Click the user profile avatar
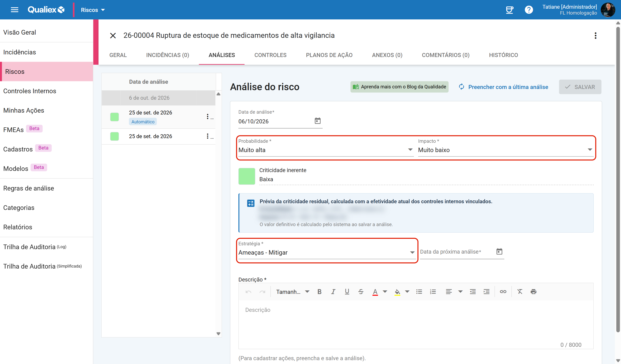 (608, 10)
